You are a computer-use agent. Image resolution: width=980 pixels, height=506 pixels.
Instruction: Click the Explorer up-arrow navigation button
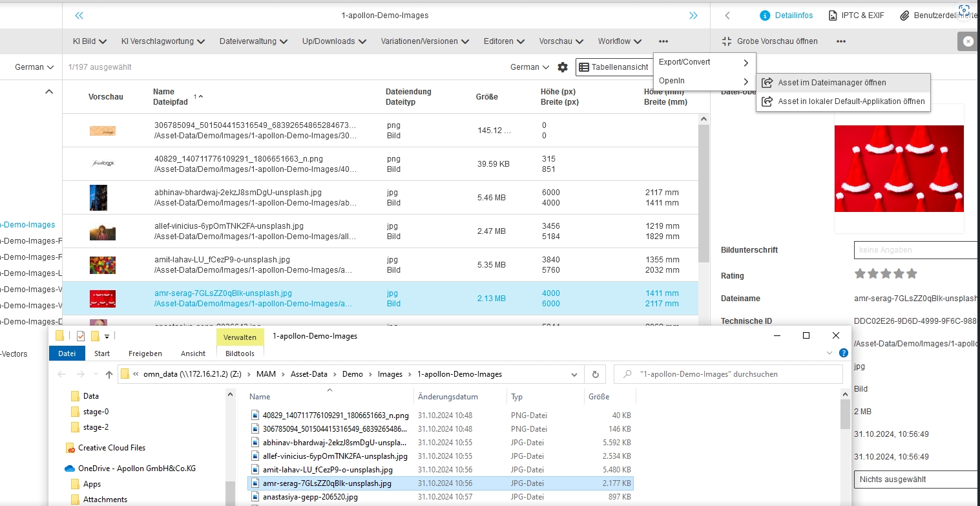pos(109,374)
